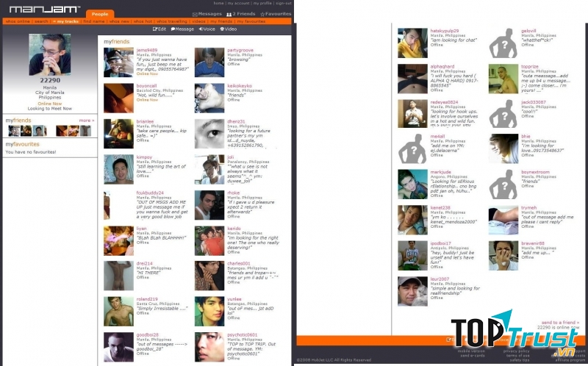Select the People tab
Viewport: 588px width, 366px height.
pos(99,14)
